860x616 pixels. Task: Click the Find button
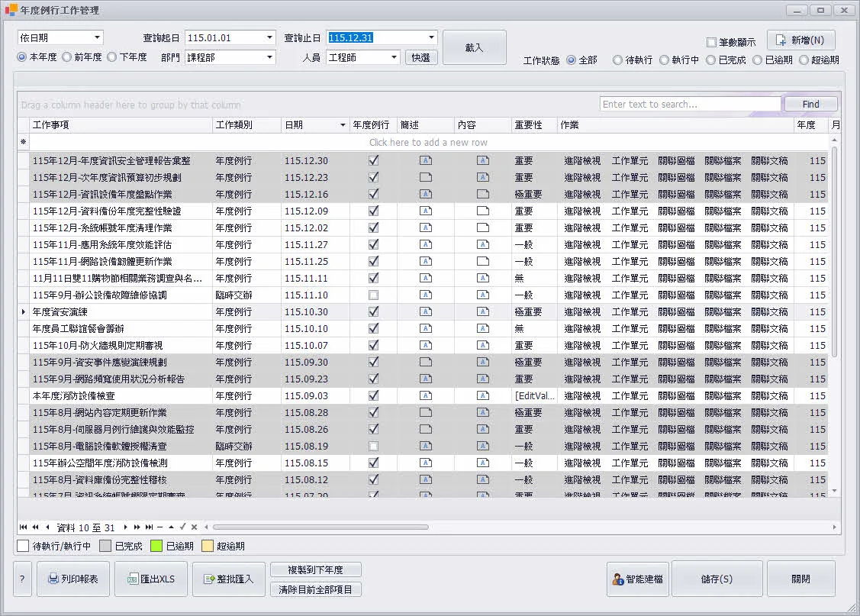[x=810, y=105]
